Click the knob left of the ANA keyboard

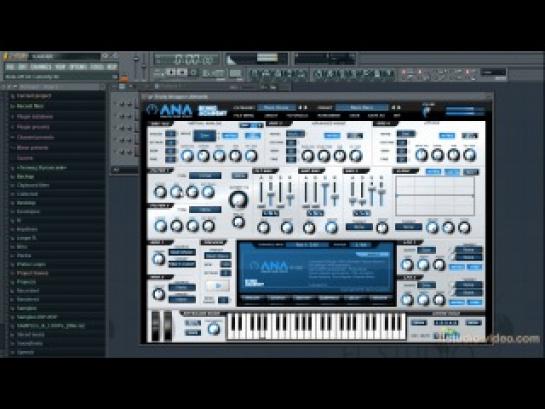pyautogui.click(x=213, y=329)
